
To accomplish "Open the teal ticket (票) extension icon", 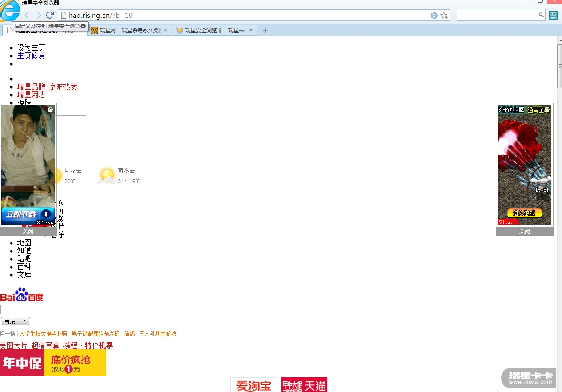I will tap(553, 16).
